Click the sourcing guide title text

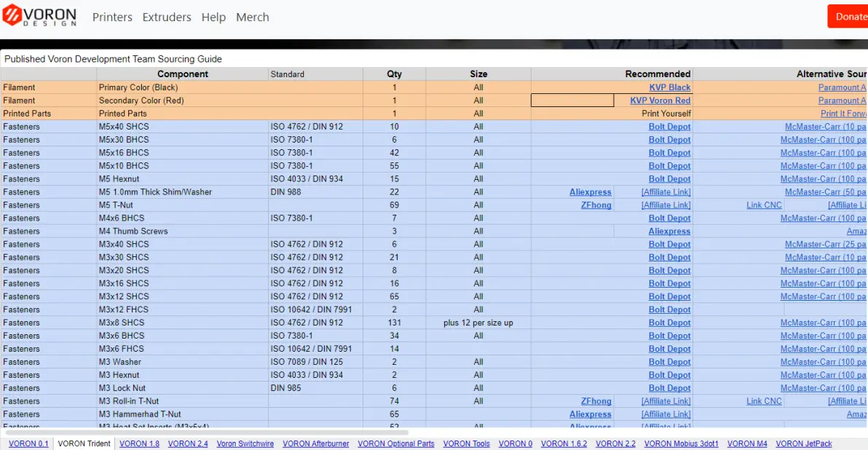point(113,59)
